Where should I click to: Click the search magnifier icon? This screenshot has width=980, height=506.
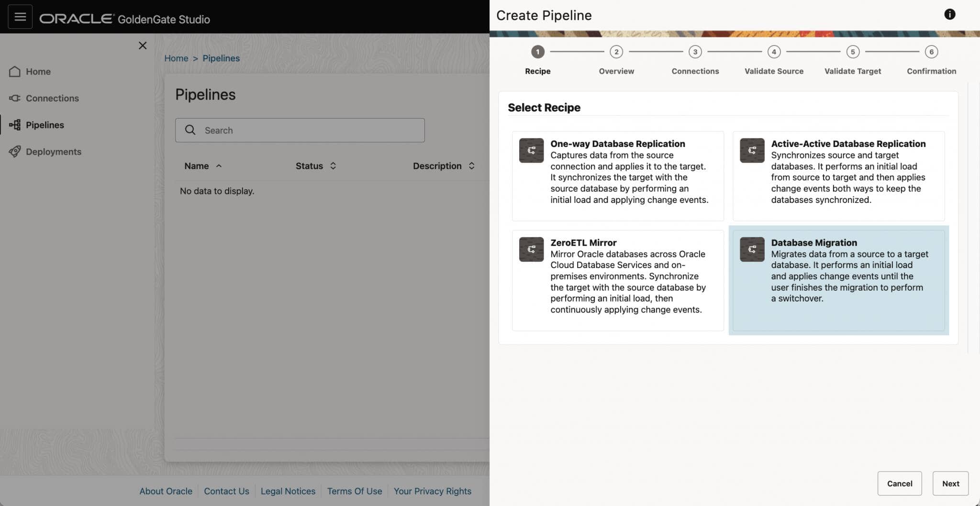190,130
